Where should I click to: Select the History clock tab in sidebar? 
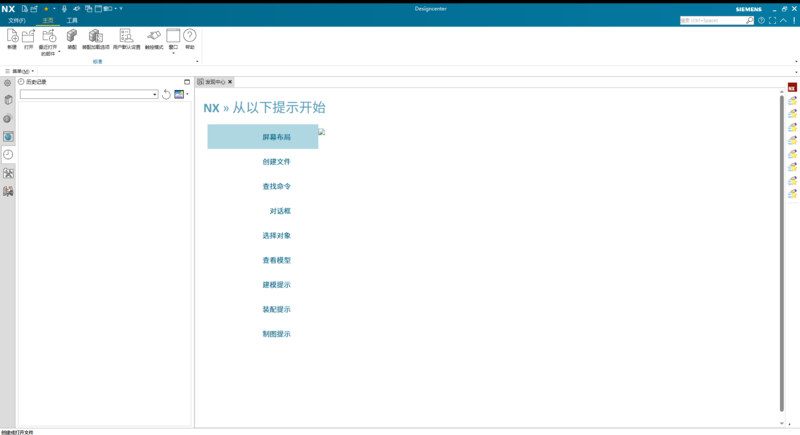tap(8, 155)
